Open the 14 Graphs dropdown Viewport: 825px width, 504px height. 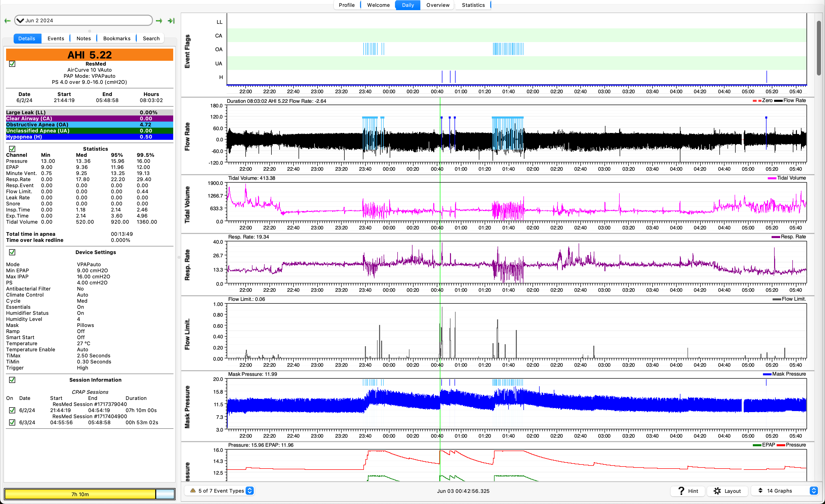784,491
